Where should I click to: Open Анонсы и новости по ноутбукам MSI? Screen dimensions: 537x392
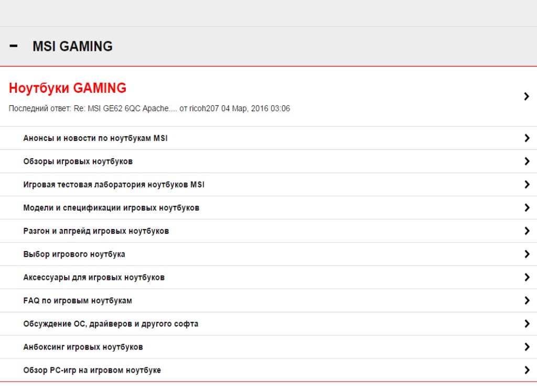click(95, 138)
